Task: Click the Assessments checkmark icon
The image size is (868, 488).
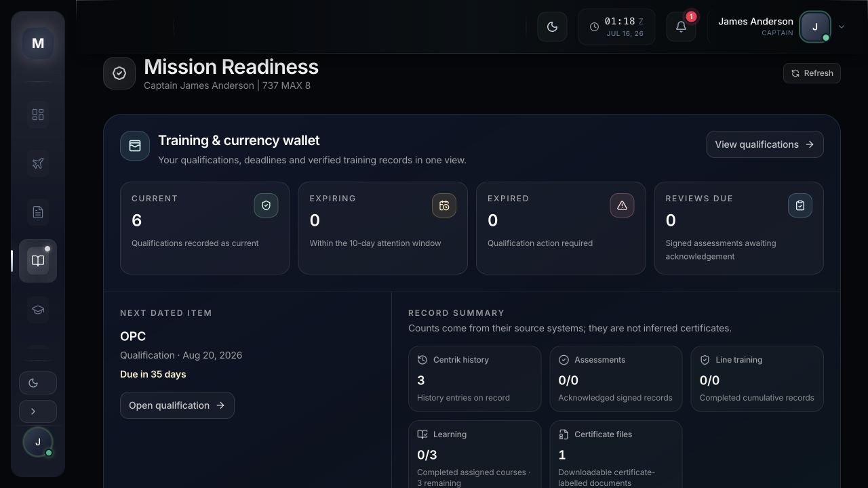Action: (x=564, y=360)
